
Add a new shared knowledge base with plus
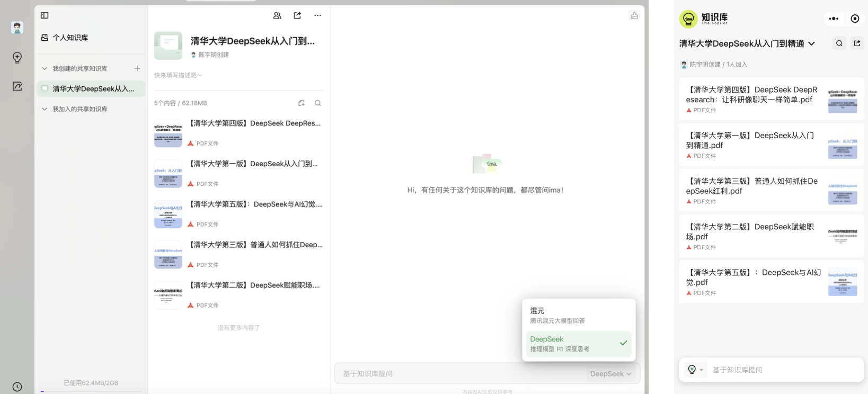click(x=137, y=68)
